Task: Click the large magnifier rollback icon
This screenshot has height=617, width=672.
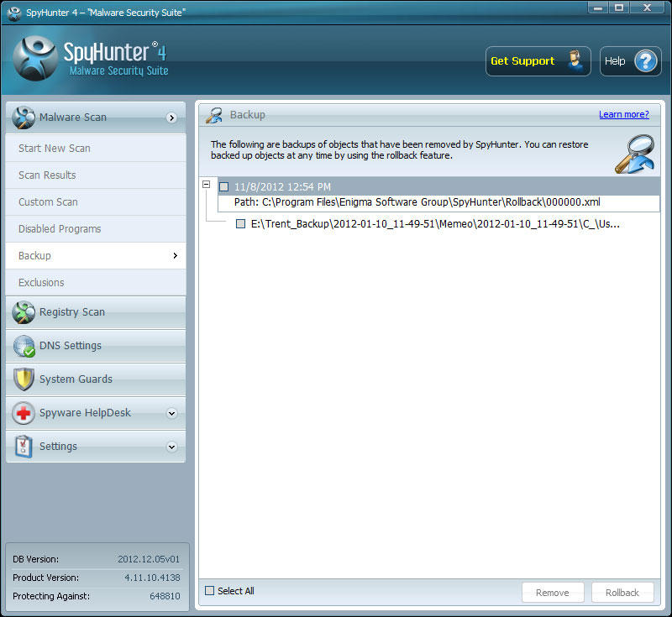Action: (635, 154)
